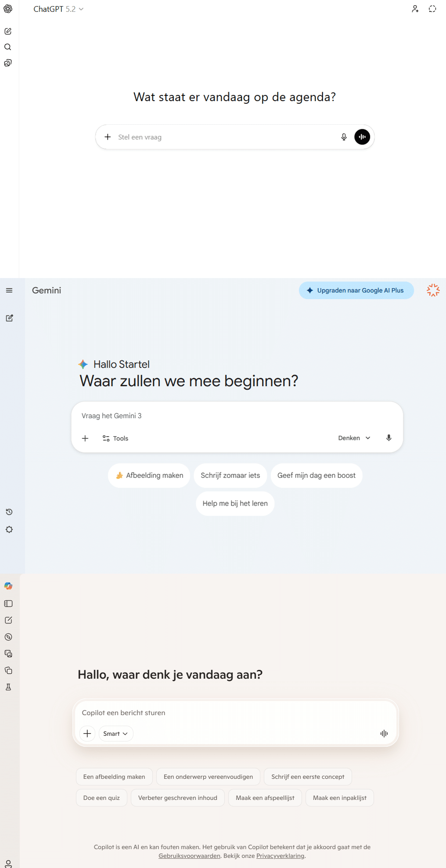Click 'Upgraden naar Google AI Plus' button
The image size is (446, 868).
coord(356,290)
